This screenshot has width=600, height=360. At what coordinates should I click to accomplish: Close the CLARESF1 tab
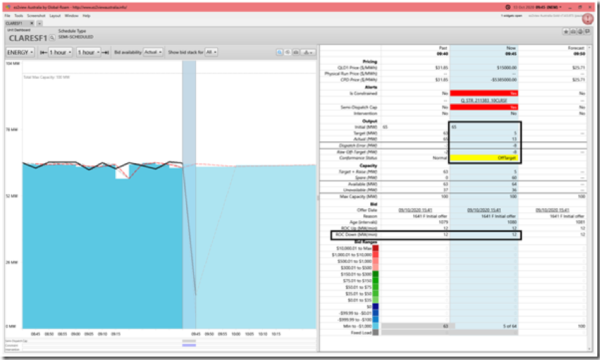click(32, 23)
